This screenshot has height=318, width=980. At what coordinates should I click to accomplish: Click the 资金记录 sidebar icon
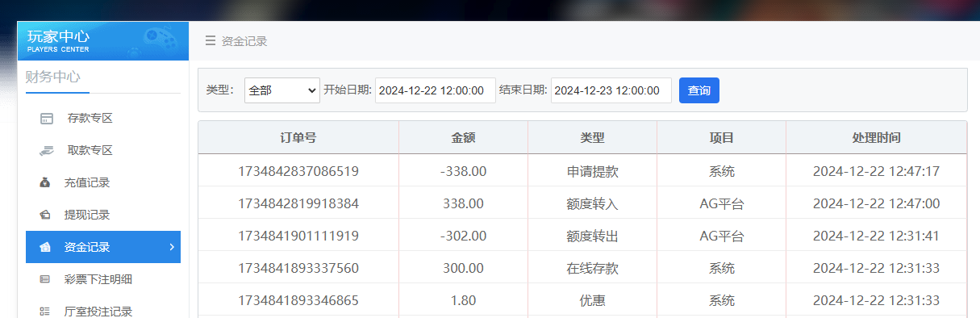coord(46,247)
